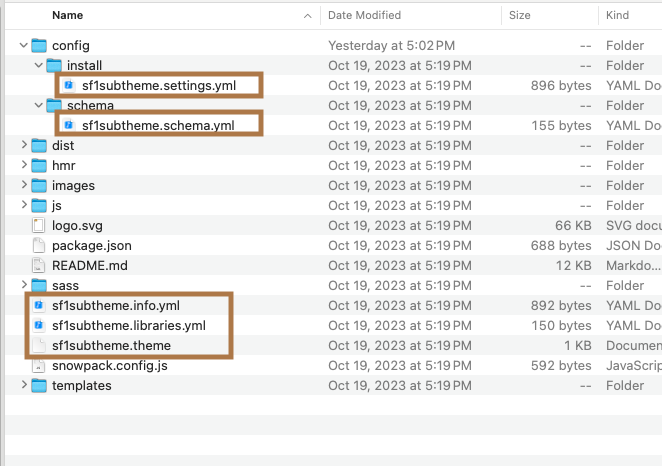This screenshot has width=662, height=466.
Task: Click the config folder icon
Action: tap(39, 45)
